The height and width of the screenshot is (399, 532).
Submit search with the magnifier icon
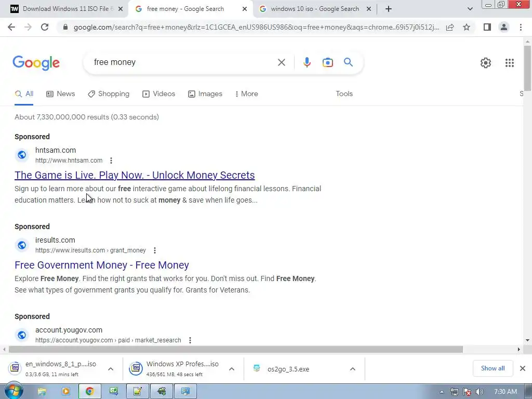click(348, 62)
